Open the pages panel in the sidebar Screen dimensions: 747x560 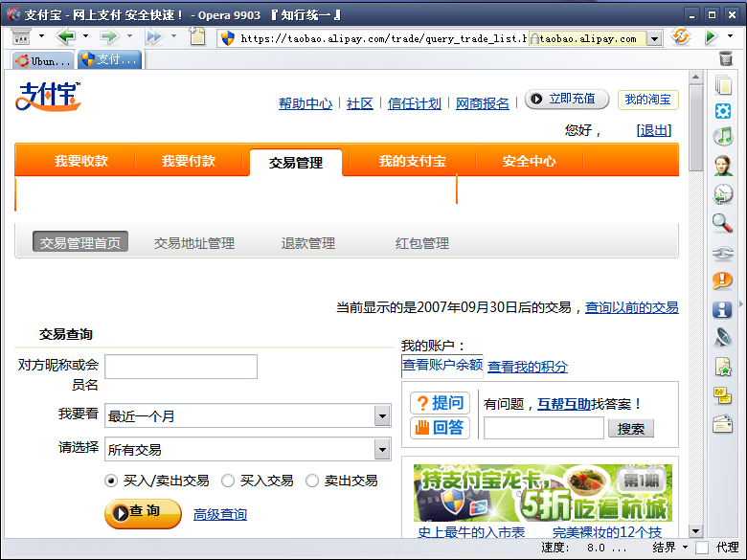723,85
